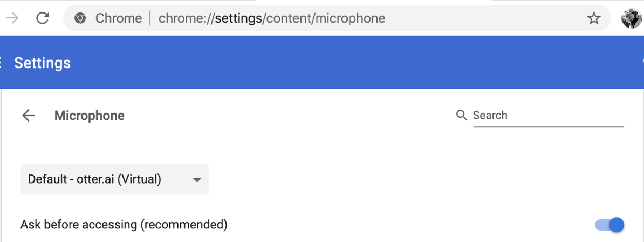This screenshot has width=644, height=242.
Task: Open the default microphone device dropdown
Action: pos(115,179)
